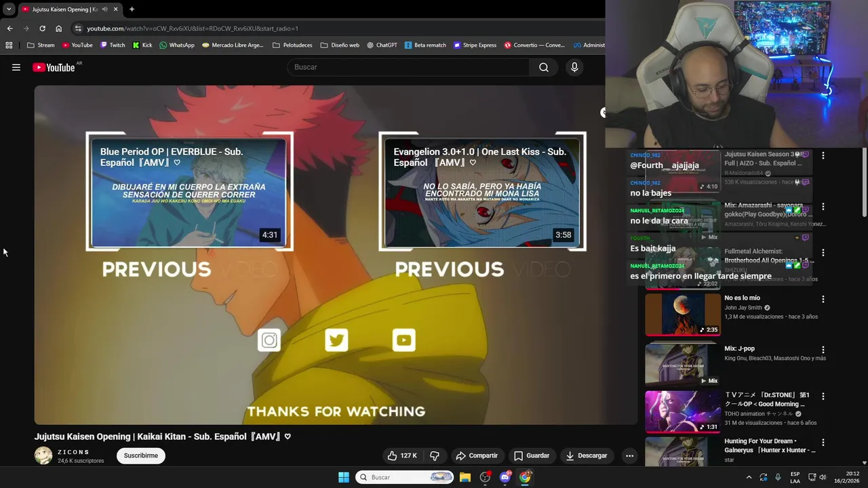Focus the YouTube Buscar search field
Image resolution: width=868 pixels, height=488 pixels.
click(x=409, y=67)
